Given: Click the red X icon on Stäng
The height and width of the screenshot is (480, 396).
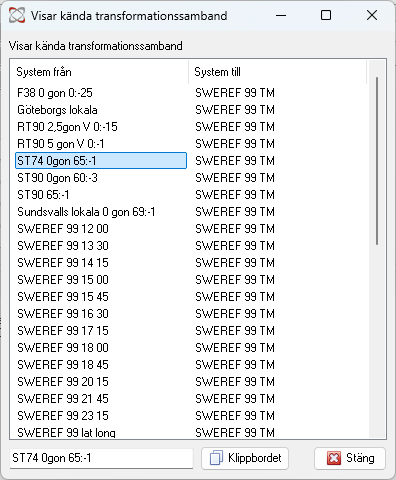Looking at the screenshot, I should pos(334,458).
